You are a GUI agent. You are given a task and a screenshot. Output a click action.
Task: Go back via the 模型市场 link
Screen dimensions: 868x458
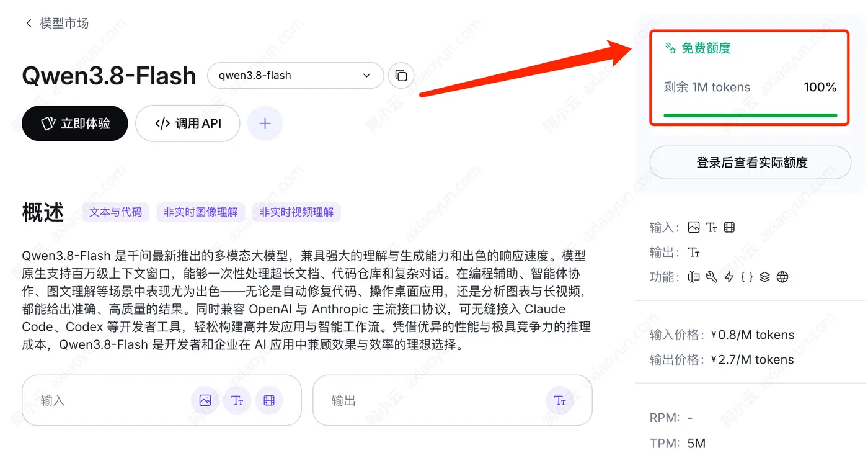point(64,24)
